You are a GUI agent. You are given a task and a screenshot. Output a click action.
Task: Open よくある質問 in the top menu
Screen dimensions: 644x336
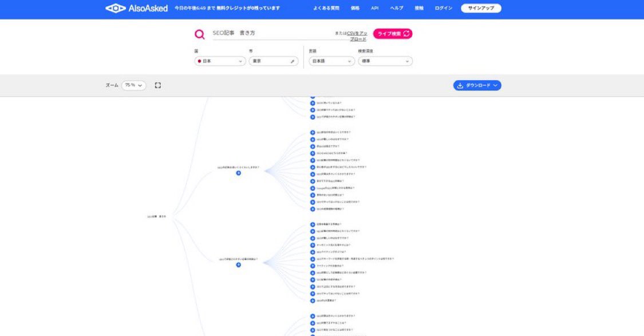click(x=326, y=8)
